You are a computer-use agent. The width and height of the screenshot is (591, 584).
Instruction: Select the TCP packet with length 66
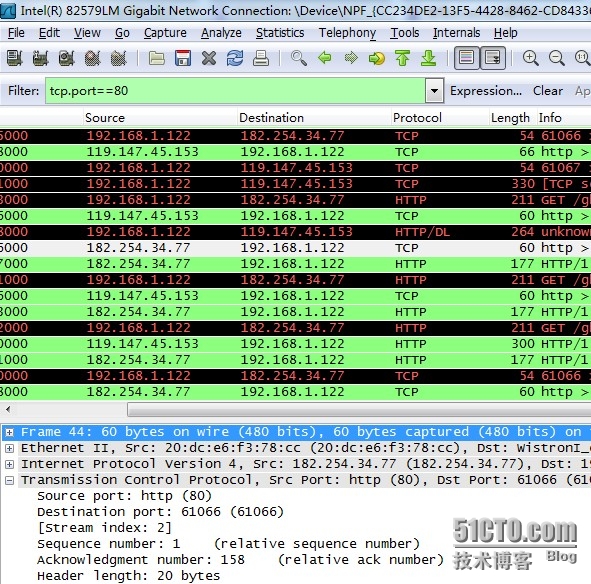pyautogui.click(x=296, y=152)
